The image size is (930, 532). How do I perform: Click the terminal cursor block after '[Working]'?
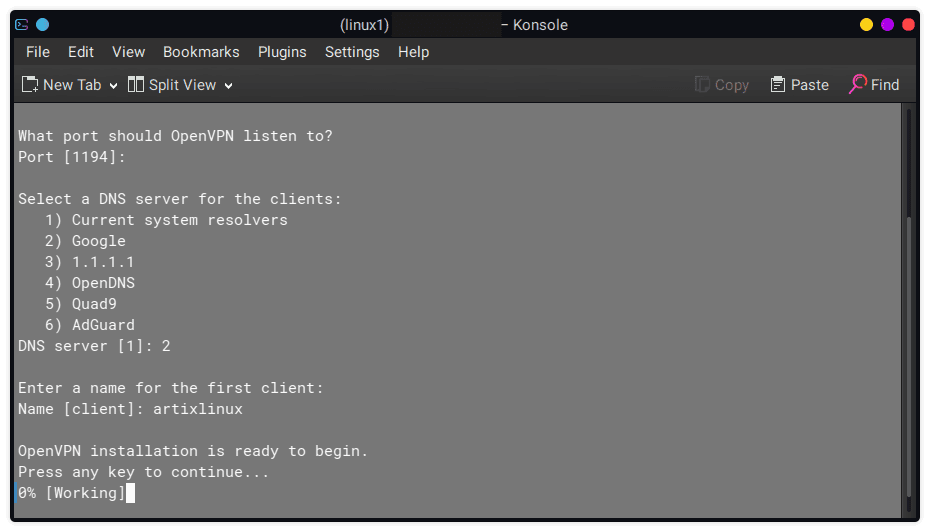pyautogui.click(x=130, y=493)
